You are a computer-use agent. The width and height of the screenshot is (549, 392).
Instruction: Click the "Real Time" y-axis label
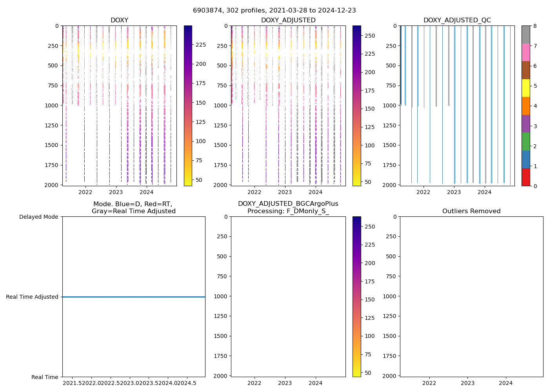point(45,377)
